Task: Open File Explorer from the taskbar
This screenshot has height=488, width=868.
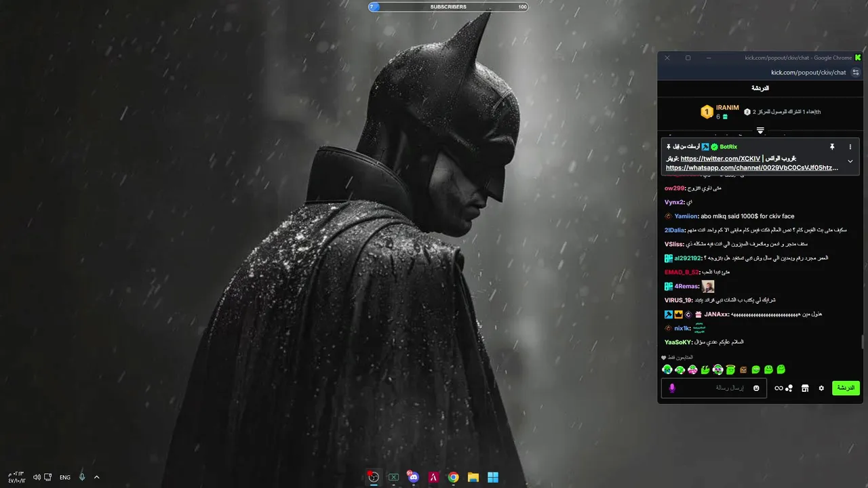Action: coord(473,477)
